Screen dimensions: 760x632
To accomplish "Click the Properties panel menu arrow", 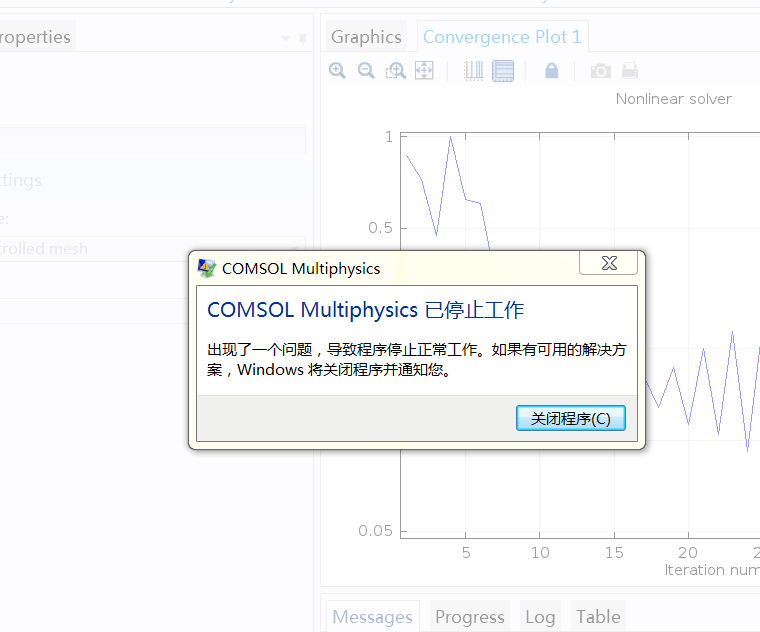I will [285, 38].
